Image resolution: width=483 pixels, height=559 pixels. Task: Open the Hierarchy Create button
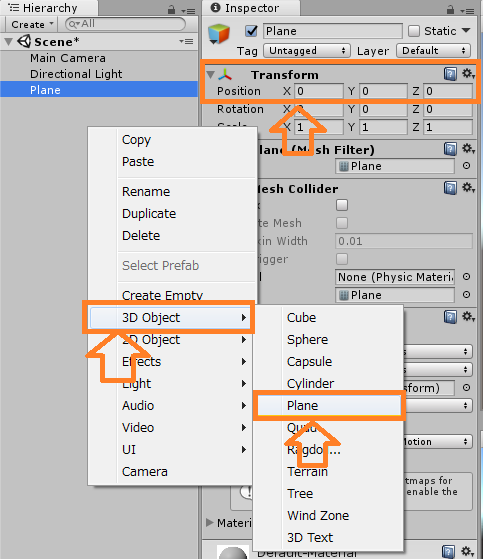pyautogui.click(x=32, y=24)
